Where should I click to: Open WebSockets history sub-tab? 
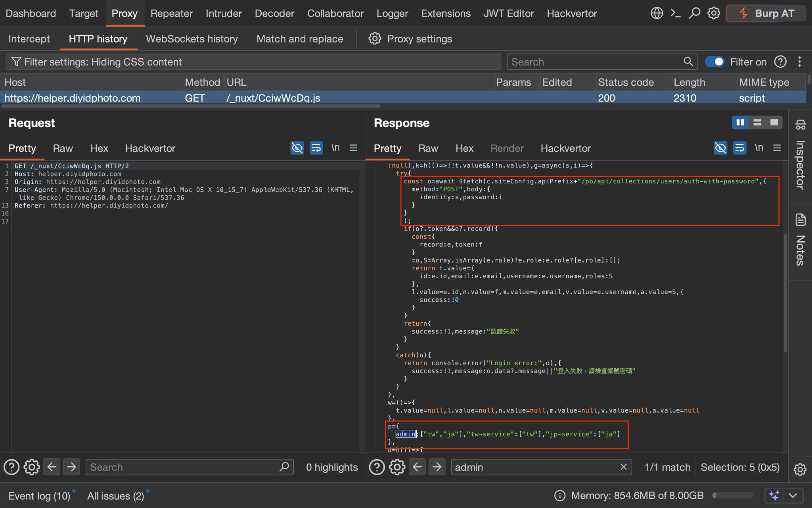coord(192,39)
